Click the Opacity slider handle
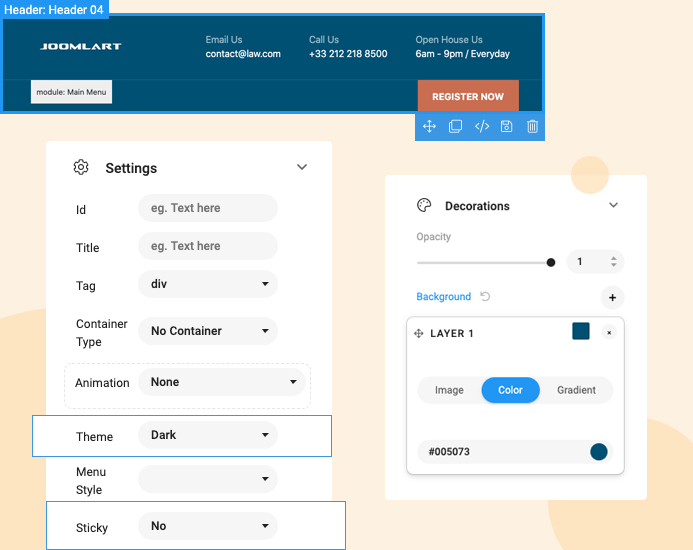Screen dimensions: 693x550 pos(551,263)
